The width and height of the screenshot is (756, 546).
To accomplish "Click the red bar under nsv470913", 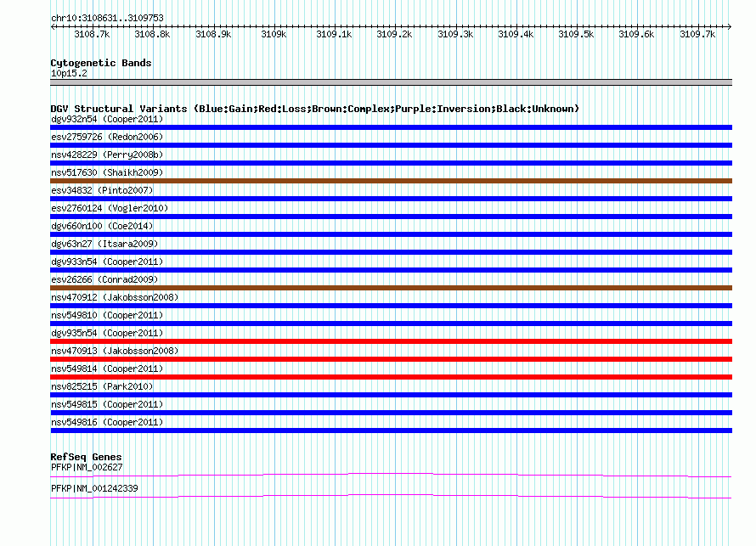I will (391, 359).
